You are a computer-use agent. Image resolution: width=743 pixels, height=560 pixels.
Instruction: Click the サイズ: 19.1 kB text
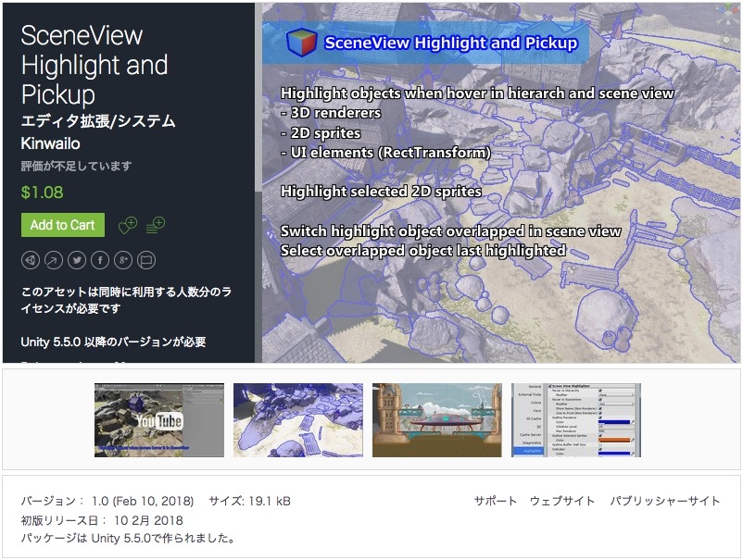click(x=250, y=501)
